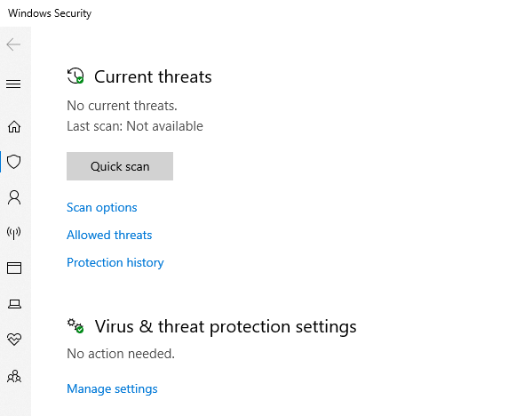
Task: Open Device performance & health heart icon
Action: pos(14,339)
